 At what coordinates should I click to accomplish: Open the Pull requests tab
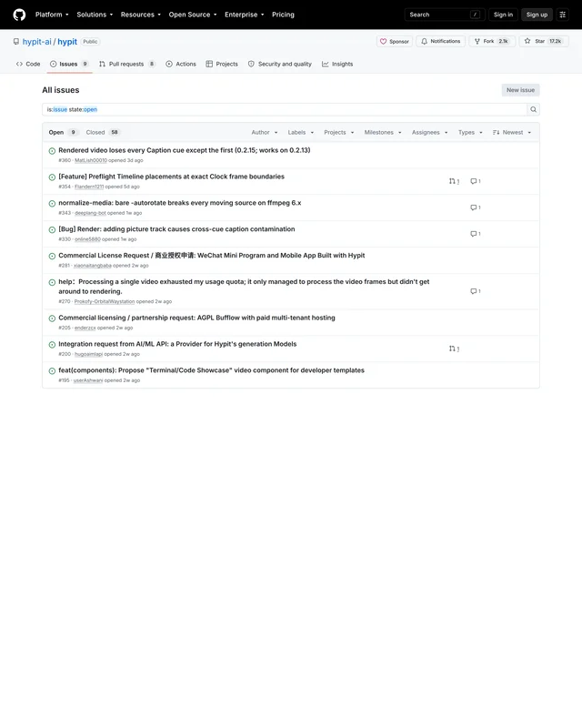click(x=127, y=64)
